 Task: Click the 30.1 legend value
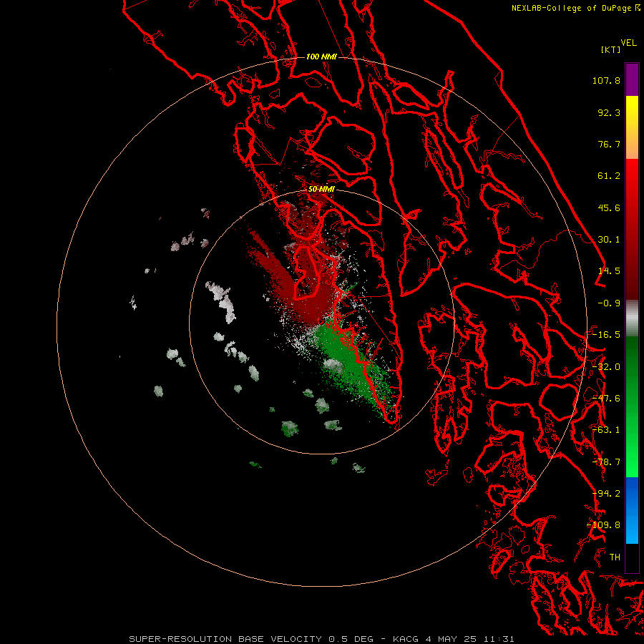(x=609, y=240)
